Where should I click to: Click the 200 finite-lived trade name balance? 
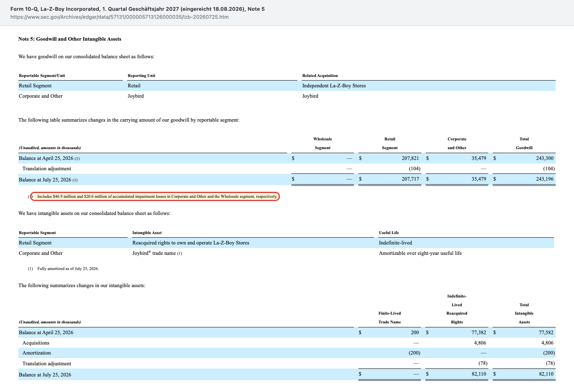[x=415, y=333]
